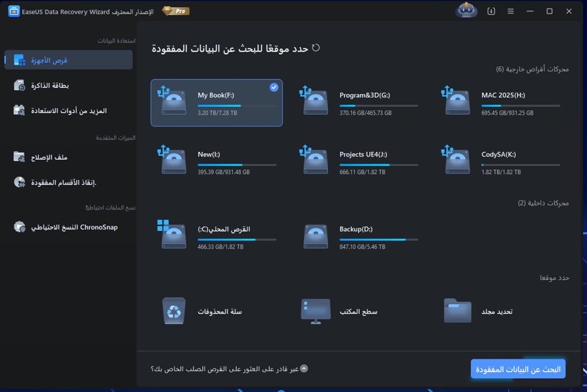Click محركات داخلية (2) section heading
The height and width of the screenshot is (392, 587).
[x=543, y=203]
